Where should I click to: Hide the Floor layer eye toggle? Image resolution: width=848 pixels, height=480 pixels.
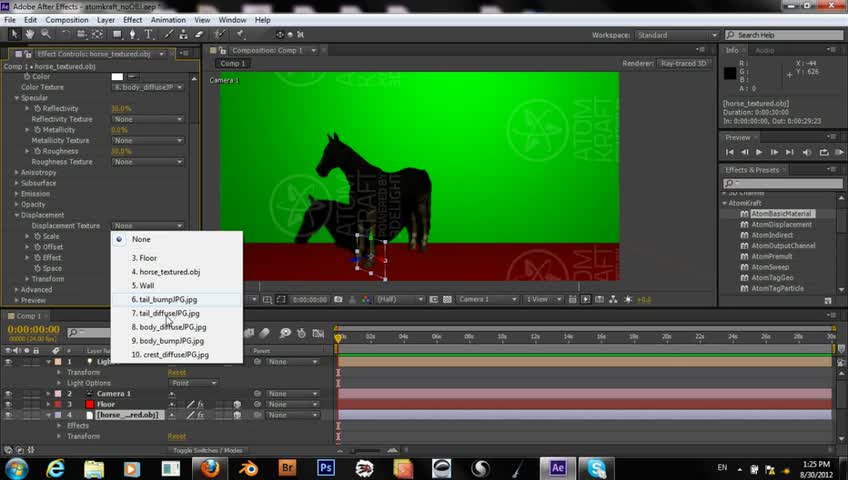(x=8, y=404)
